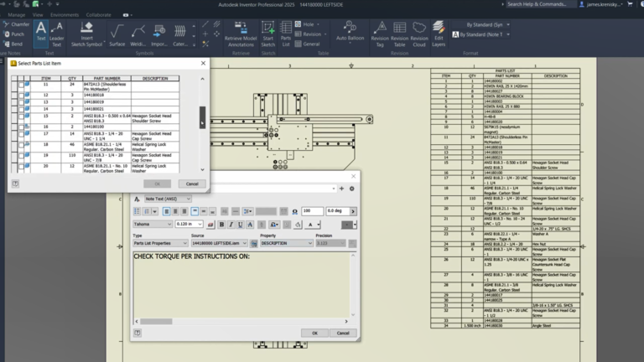
Task: Click Cancel in Format Text dialog
Action: pos(343,333)
